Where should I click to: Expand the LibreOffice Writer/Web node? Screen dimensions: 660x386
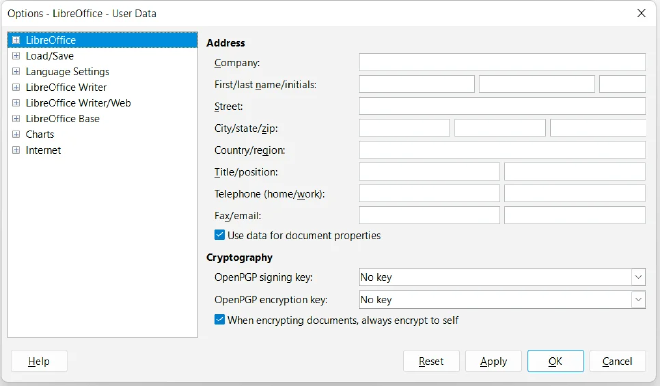click(x=16, y=103)
